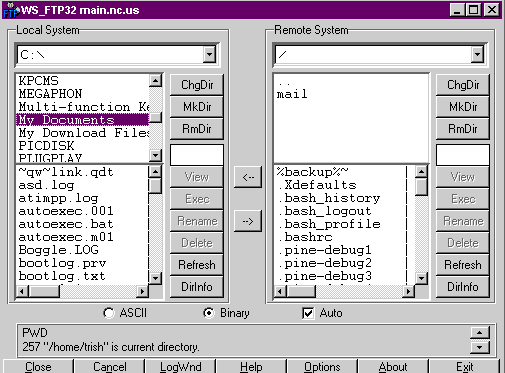The height and width of the screenshot is (373, 505).
Task: Select the PICDISK local folder
Action: coord(82,146)
